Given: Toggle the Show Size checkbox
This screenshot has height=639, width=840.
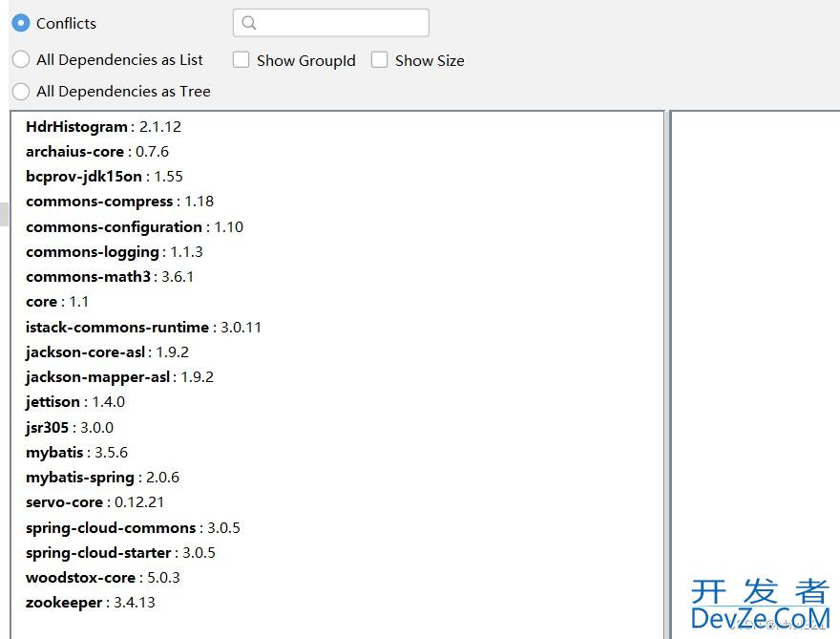Looking at the screenshot, I should (x=380, y=60).
